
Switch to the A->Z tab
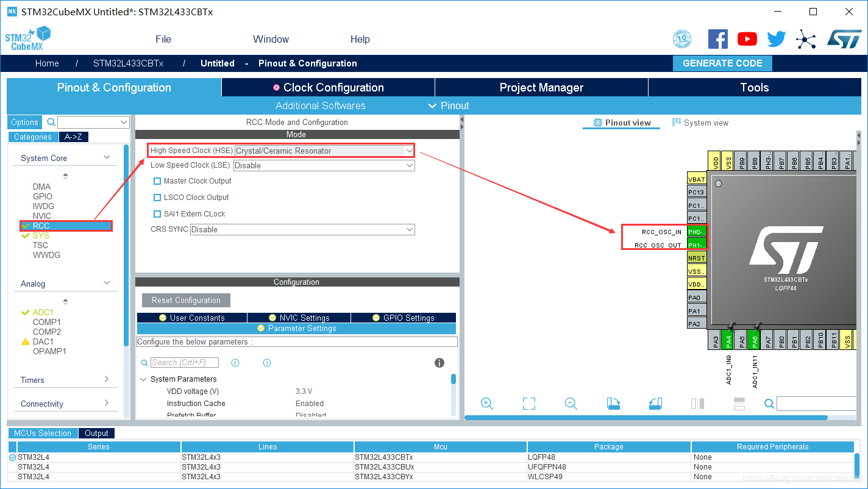[x=74, y=137]
